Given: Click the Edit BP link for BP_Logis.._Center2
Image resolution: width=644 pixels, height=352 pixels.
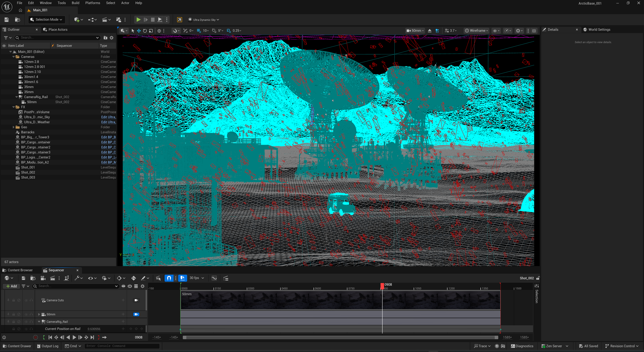Looking at the screenshot, I should coord(108,157).
